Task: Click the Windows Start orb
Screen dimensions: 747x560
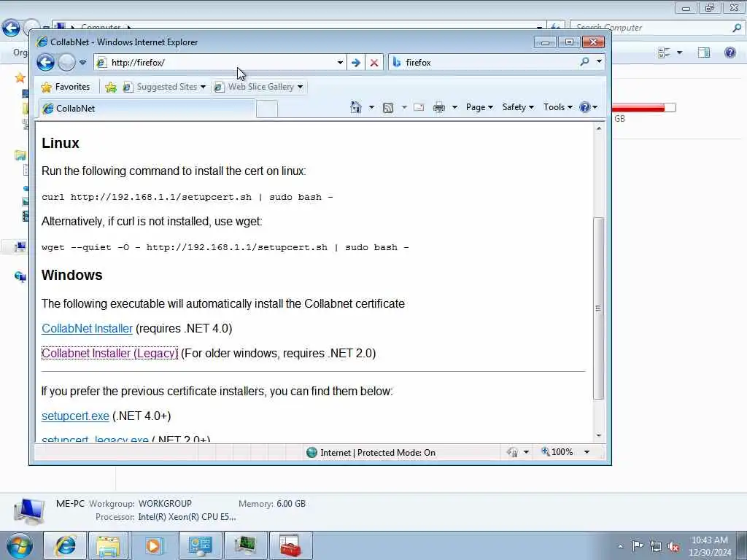Action: 20,545
